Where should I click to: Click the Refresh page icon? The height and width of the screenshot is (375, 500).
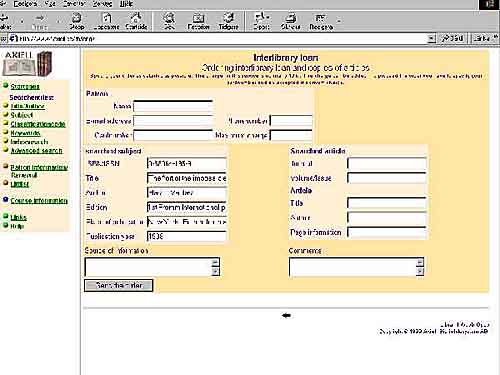[x=106, y=18]
